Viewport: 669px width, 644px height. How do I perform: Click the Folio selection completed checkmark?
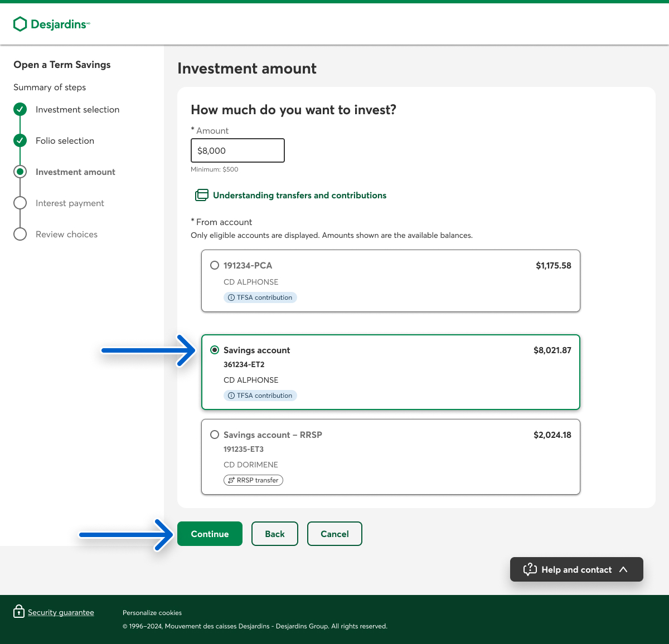pyautogui.click(x=20, y=140)
